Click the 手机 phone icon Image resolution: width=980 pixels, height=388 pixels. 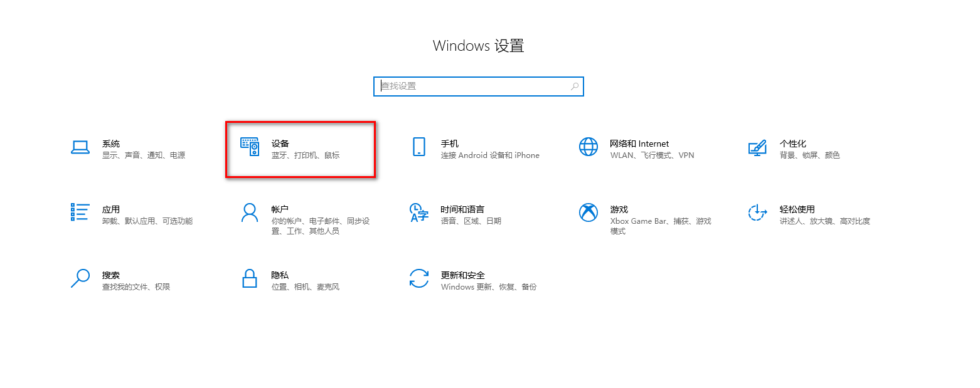[x=418, y=147]
